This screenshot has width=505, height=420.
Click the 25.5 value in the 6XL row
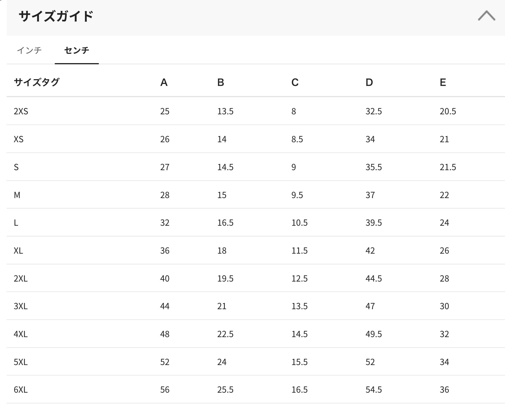225,390
